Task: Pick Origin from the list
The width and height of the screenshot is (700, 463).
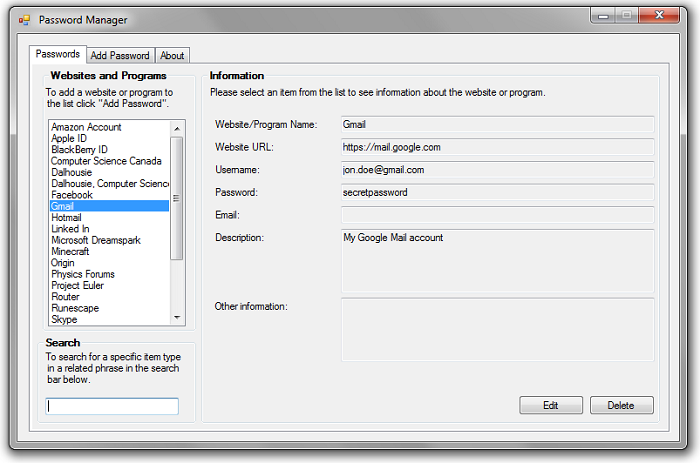Action: (110, 263)
